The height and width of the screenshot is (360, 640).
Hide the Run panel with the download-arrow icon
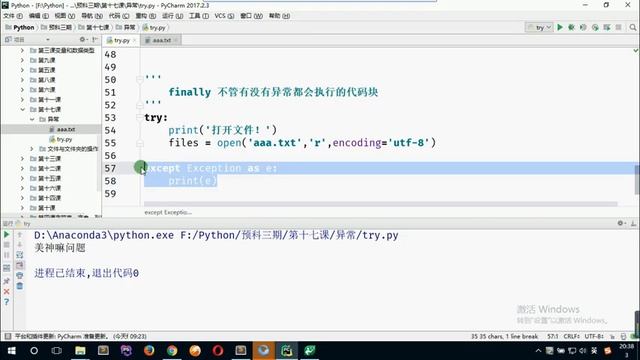point(633,223)
